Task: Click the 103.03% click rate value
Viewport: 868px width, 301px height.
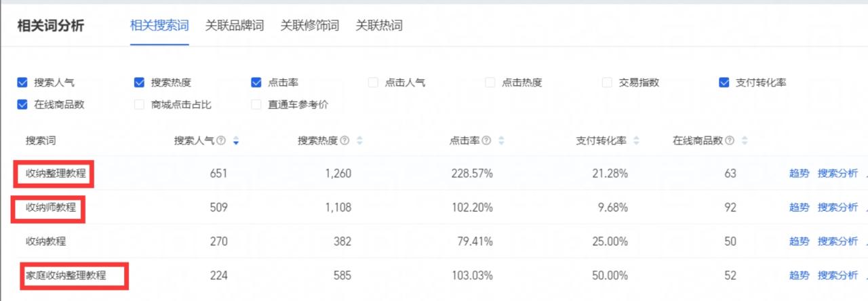Action: (x=472, y=275)
